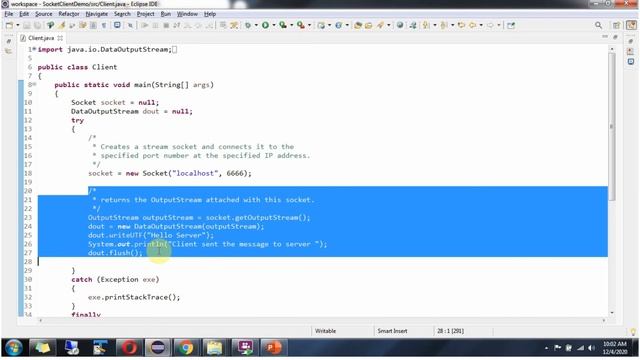Screen dimensions: 640x360
Task: Click the Open Console pin toolbar icon
Action: click(x=51, y=25)
